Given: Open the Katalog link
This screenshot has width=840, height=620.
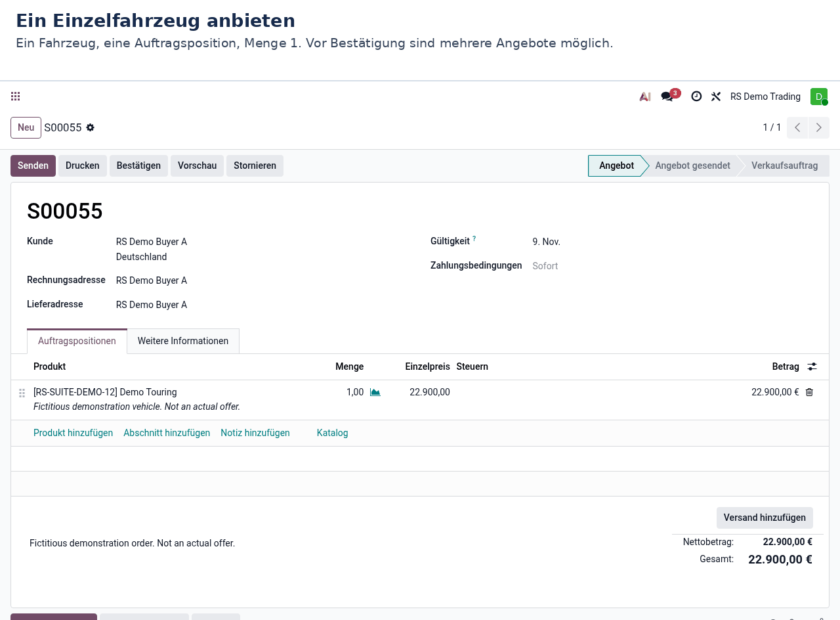Looking at the screenshot, I should pos(332,433).
